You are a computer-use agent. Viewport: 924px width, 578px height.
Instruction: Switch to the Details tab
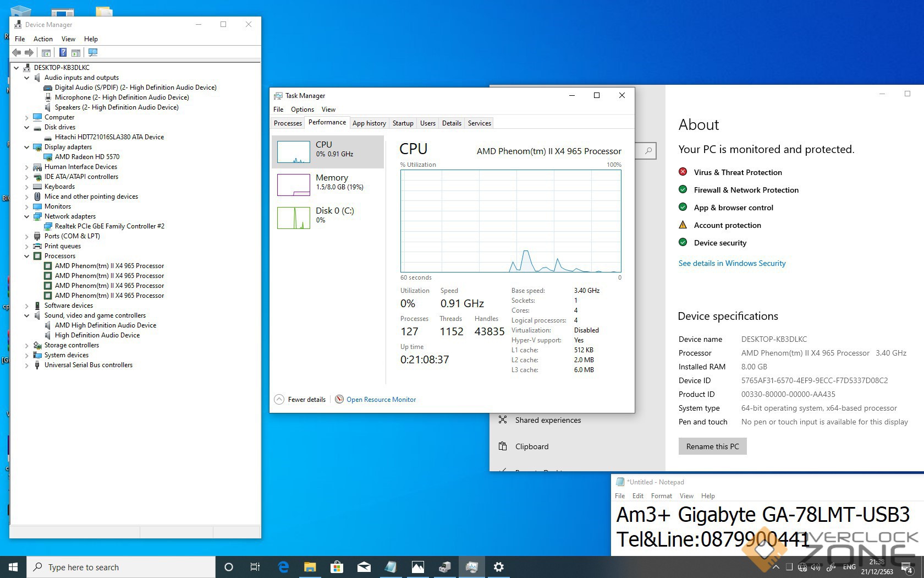[x=452, y=123]
